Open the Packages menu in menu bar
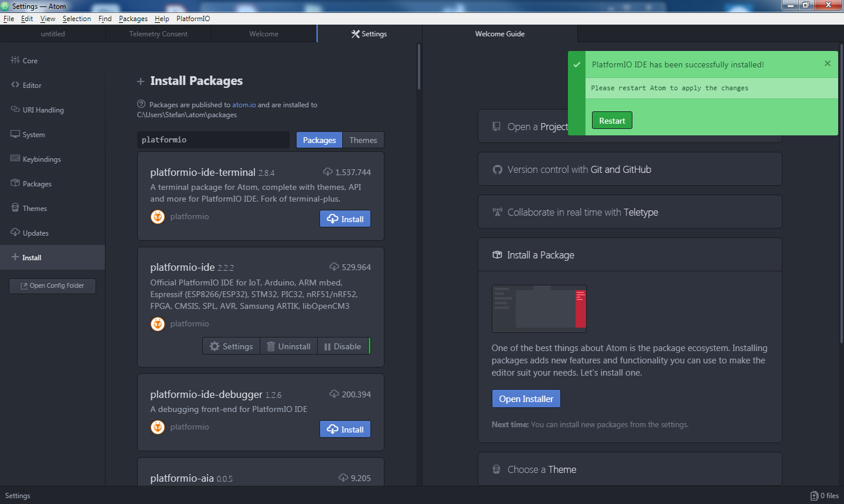Image resolution: width=844 pixels, height=504 pixels. pyautogui.click(x=133, y=19)
